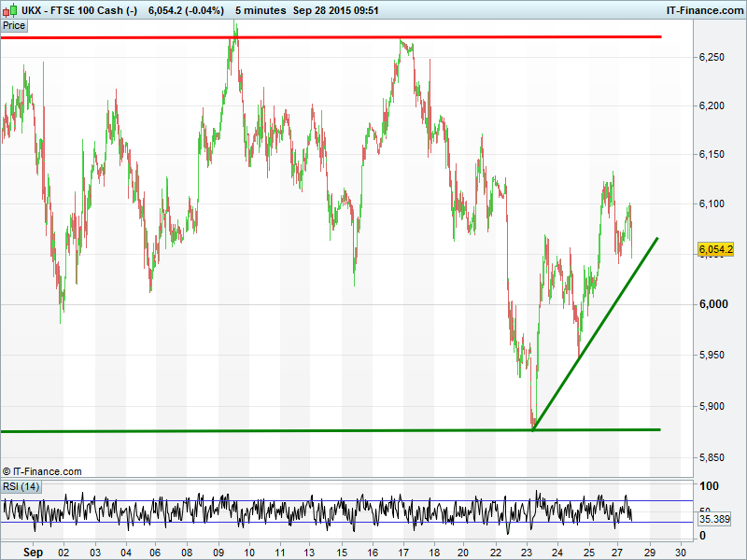Screen dimensions: 747x560
Task: Click the 11 date label
Action: [279, 553]
